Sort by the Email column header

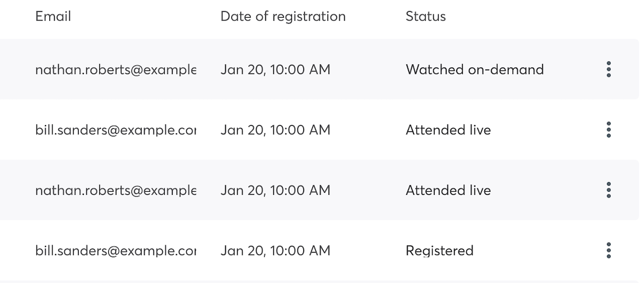pyautogui.click(x=53, y=16)
